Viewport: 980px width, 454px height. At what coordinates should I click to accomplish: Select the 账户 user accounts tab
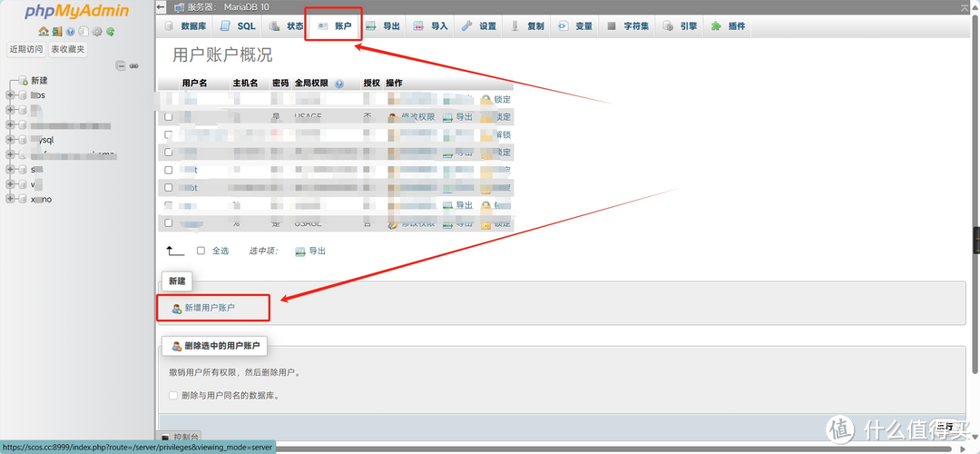334,26
